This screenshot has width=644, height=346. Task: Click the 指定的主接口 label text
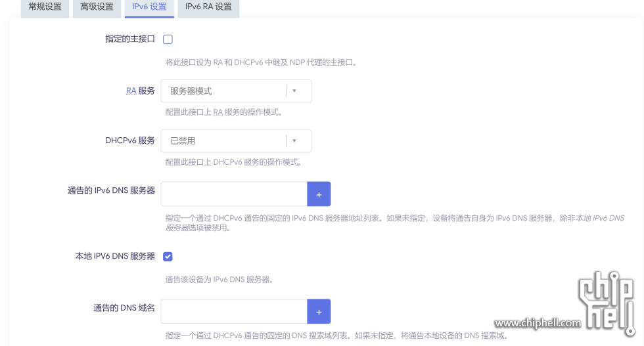point(130,39)
